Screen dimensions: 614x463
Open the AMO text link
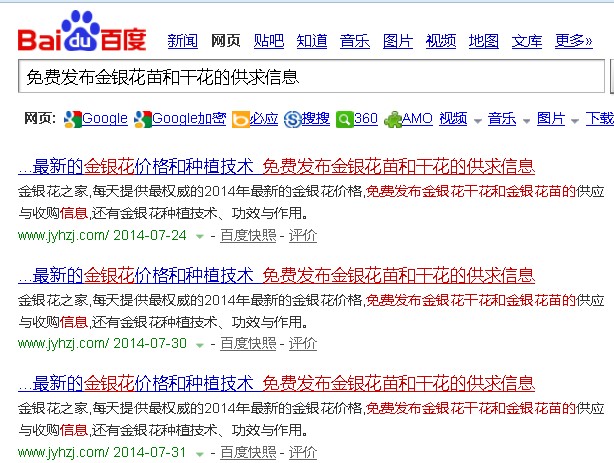coord(417,118)
